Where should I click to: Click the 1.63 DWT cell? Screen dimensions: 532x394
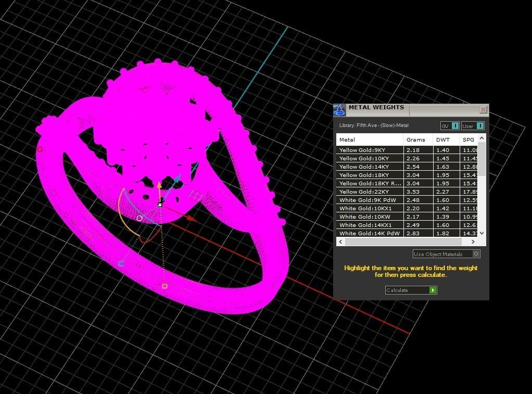446,167
